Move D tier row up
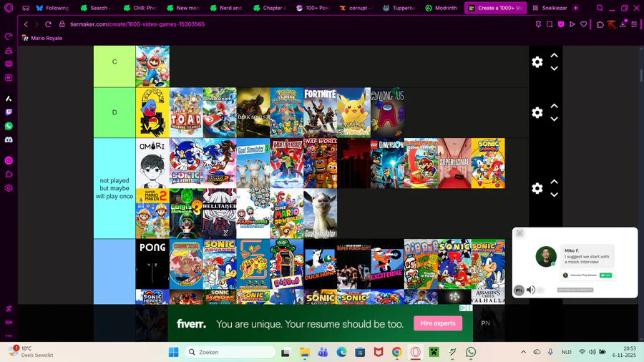Viewport: 644px width, 362px height. pos(554,106)
